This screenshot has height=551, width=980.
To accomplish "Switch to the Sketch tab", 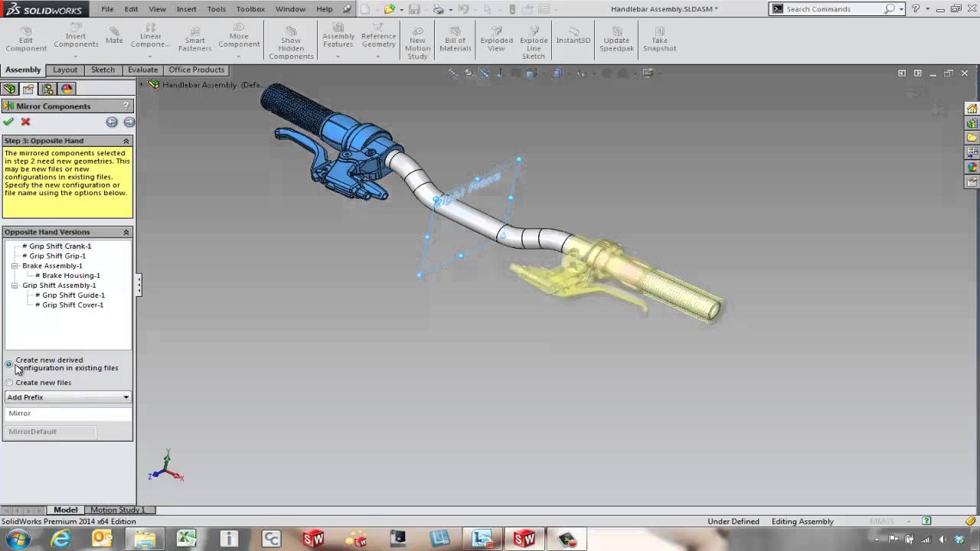I will (103, 70).
